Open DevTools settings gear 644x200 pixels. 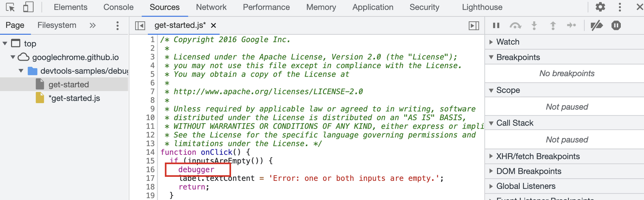pos(600,7)
